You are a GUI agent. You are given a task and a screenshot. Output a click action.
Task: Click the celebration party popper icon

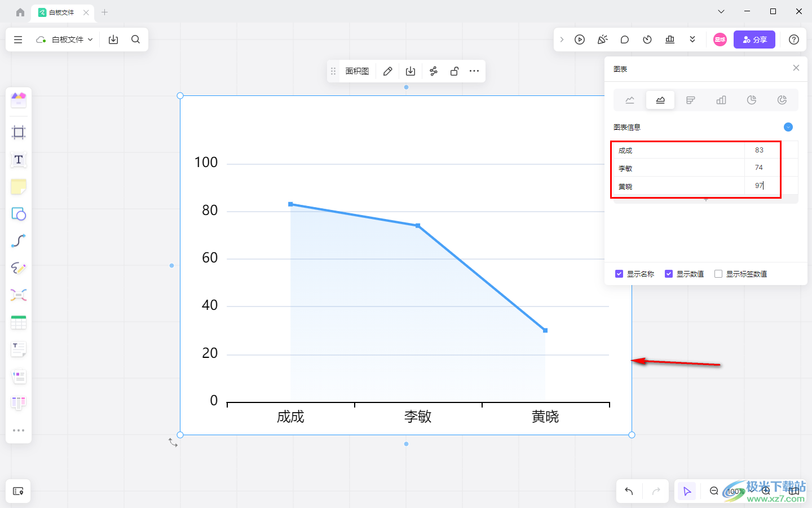tap(602, 40)
